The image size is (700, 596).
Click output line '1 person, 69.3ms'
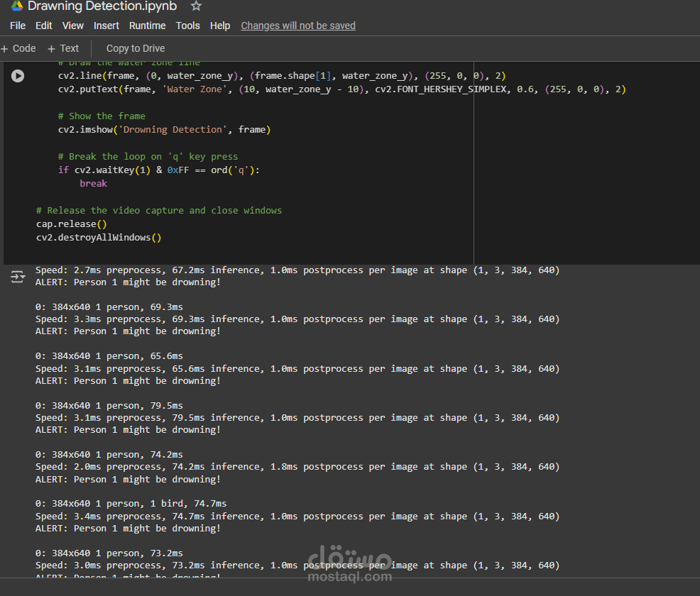point(109,307)
